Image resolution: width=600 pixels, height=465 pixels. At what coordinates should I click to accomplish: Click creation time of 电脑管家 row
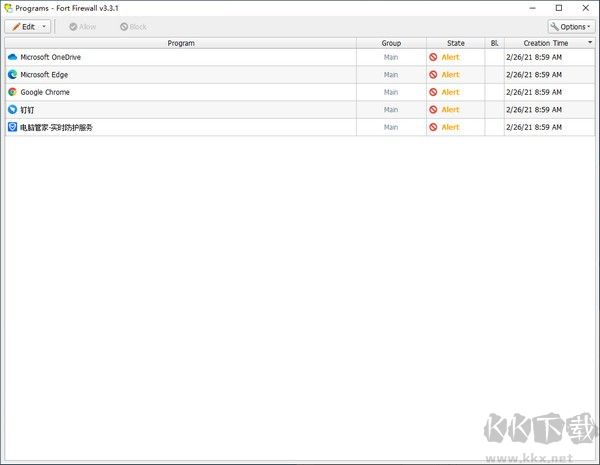click(534, 127)
